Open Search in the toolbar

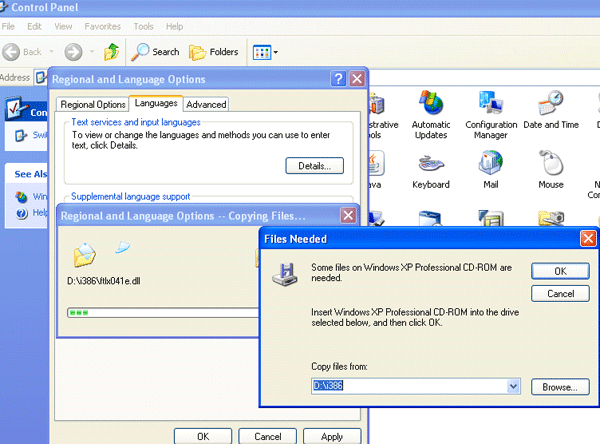[x=155, y=52]
